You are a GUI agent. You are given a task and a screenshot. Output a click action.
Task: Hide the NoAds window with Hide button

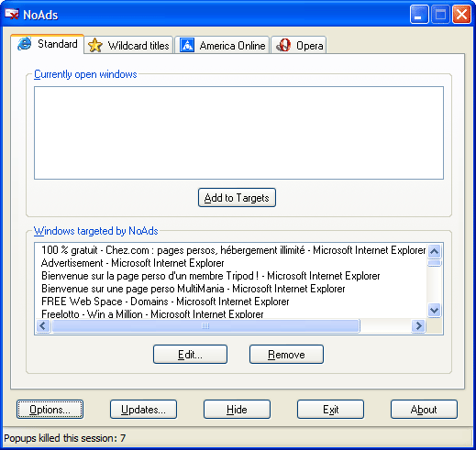tap(237, 410)
